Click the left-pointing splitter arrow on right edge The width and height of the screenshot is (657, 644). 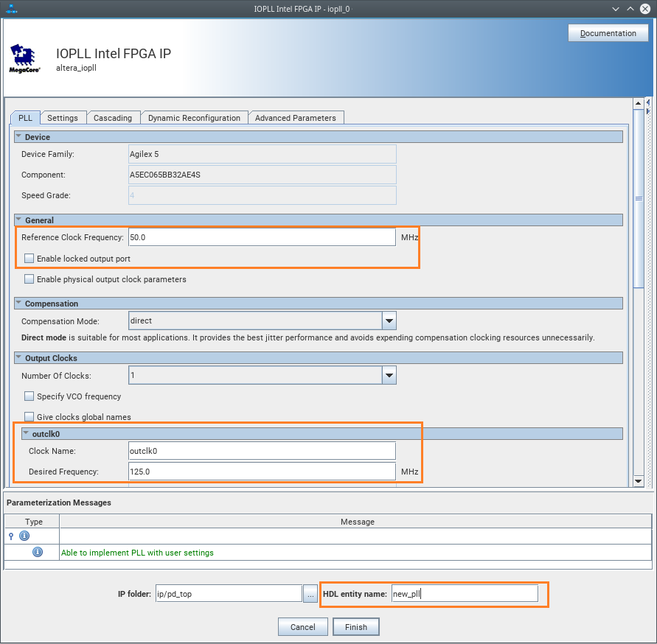[x=648, y=101]
